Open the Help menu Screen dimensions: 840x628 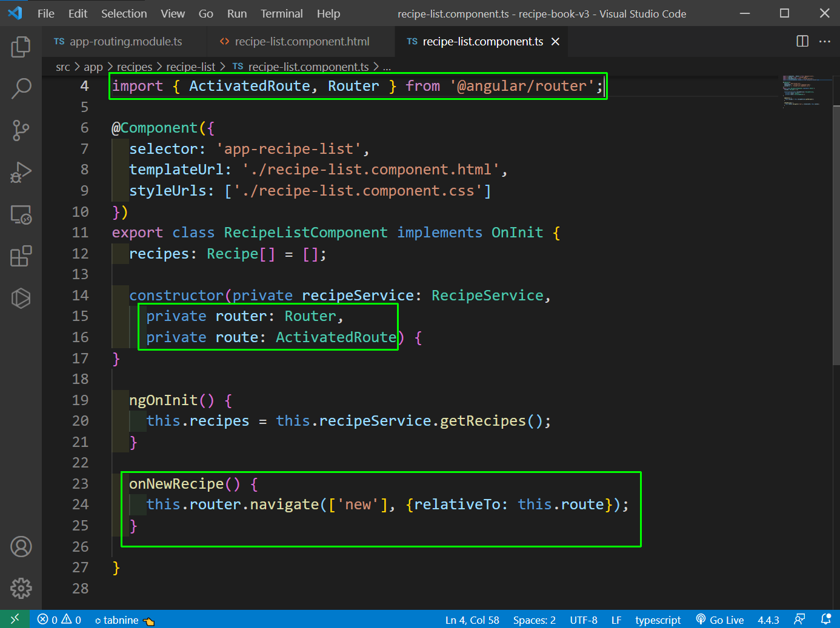pyautogui.click(x=328, y=13)
